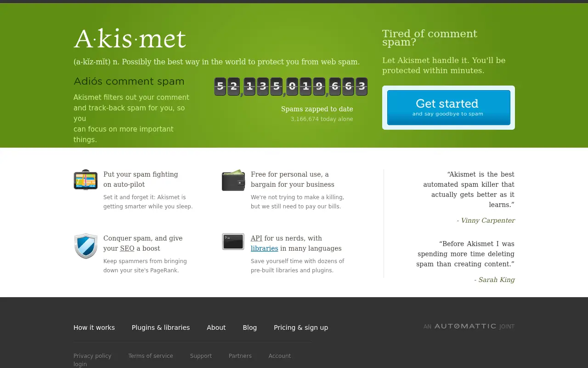
Task: Click the 'Tired of comment spam?' heading
Action: (x=430, y=38)
